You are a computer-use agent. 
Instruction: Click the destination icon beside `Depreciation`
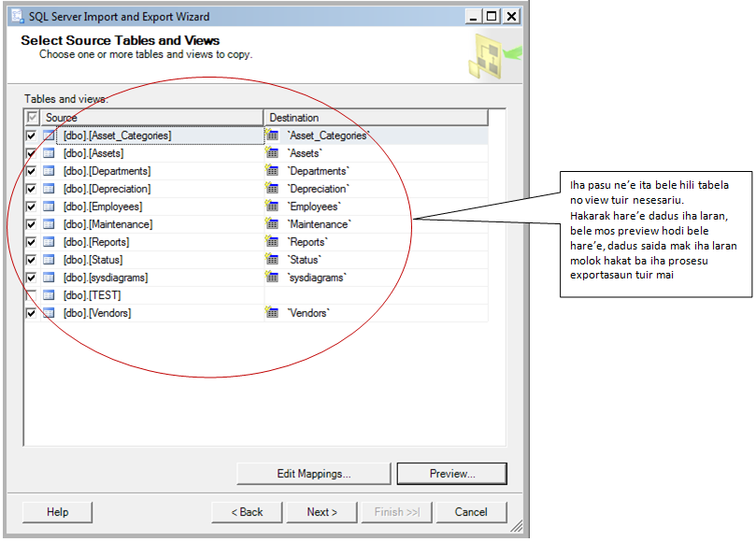(272, 188)
